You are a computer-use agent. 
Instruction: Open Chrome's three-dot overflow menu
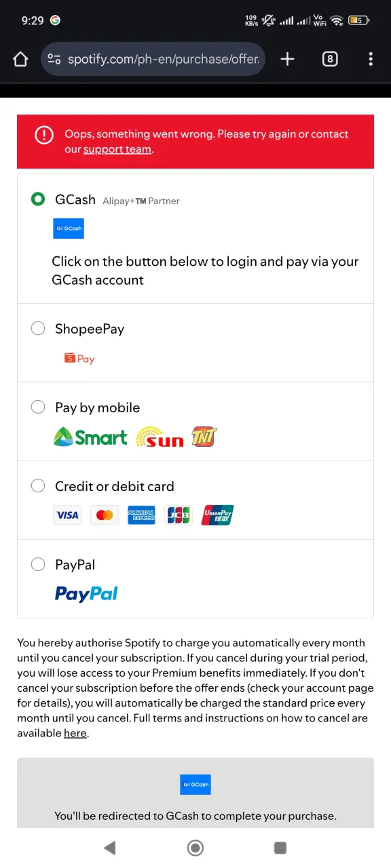pyautogui.click(x=371, y=59)
